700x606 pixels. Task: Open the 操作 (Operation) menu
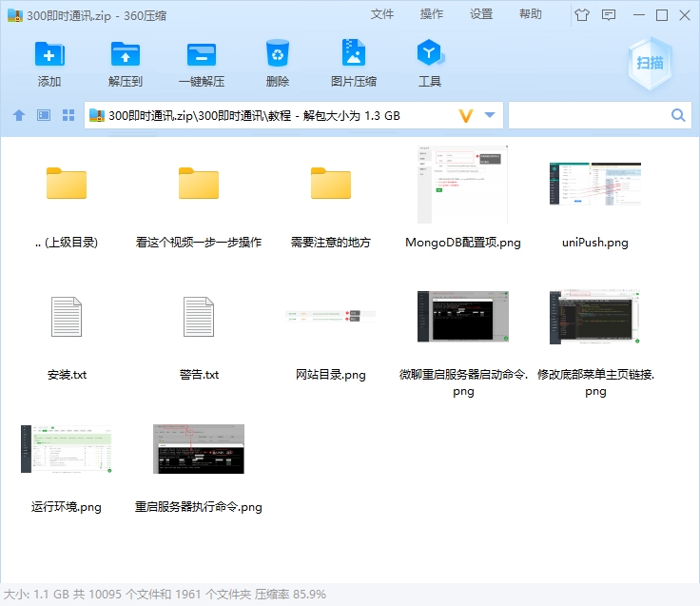point(432,14)
